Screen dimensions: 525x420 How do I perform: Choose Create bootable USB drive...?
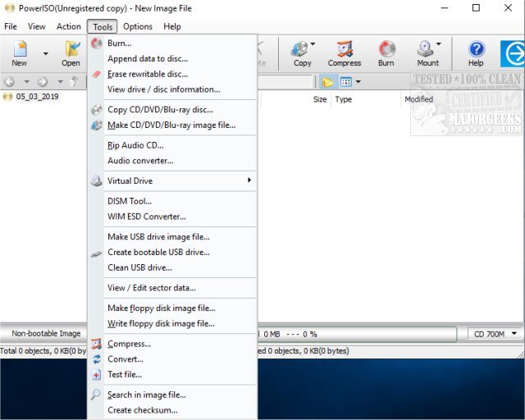(x=173, y=252)
